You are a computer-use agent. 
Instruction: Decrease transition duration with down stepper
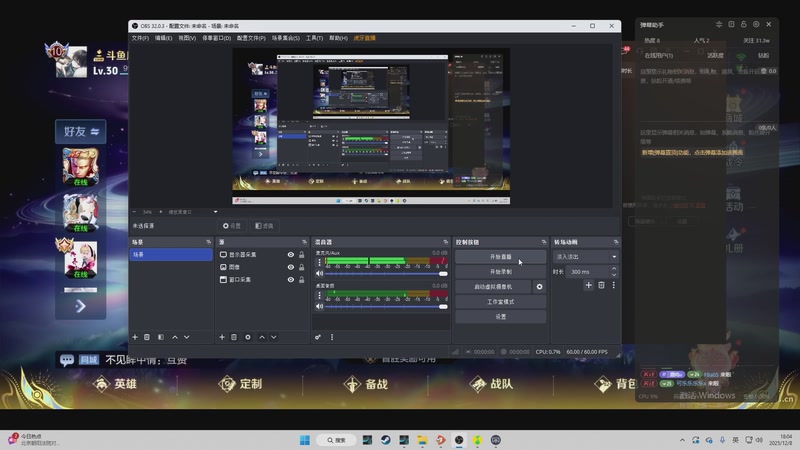pyautogui.click(x=614, y=274)
